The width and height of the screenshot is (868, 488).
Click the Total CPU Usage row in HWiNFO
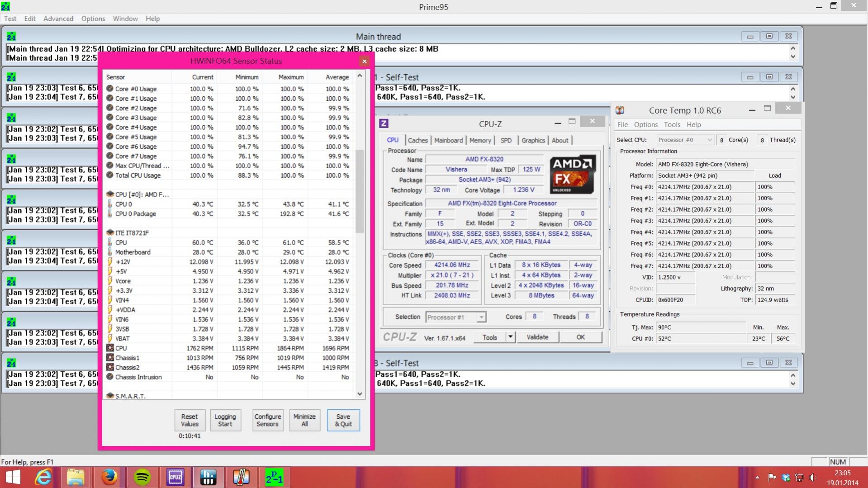[228, 175]
